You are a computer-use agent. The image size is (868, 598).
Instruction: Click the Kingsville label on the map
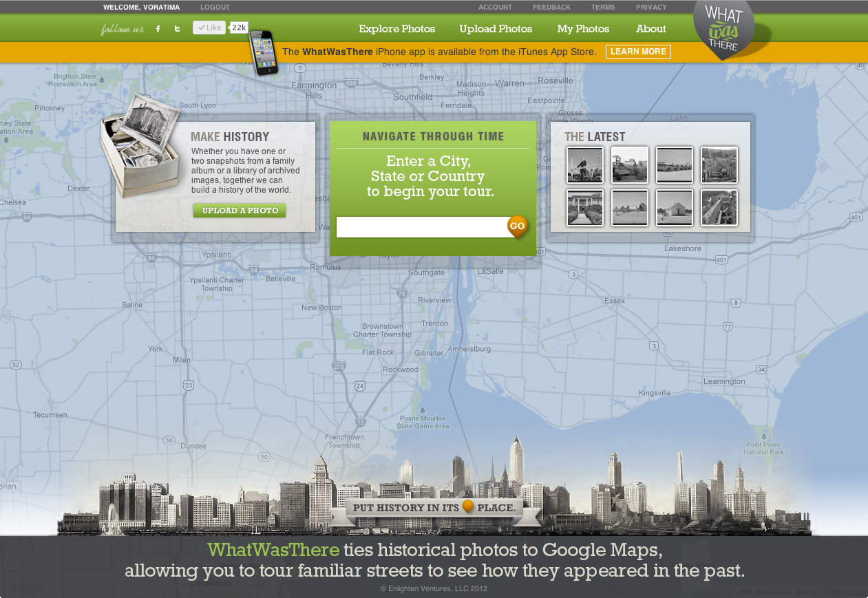pyautogui.click(x=655, y=393)
